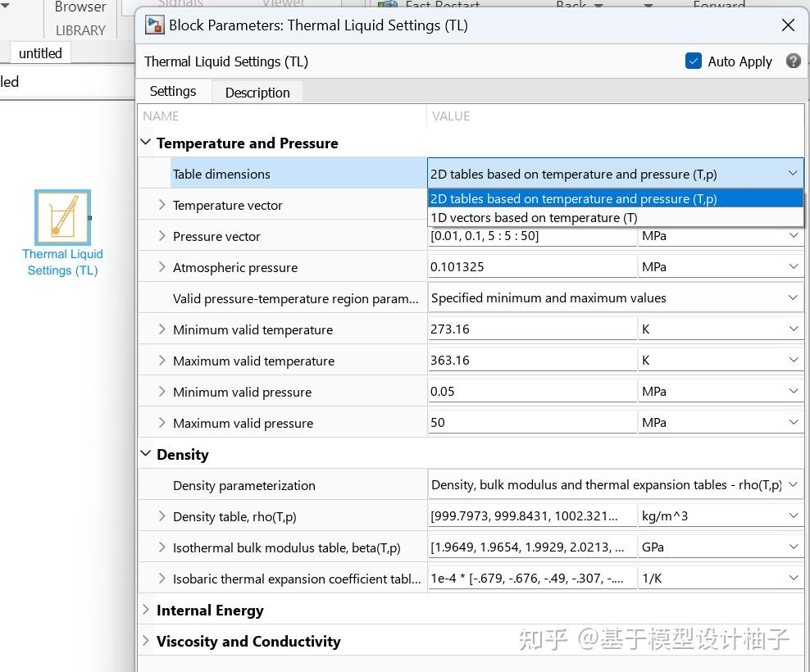Expand the Pressure vector row

coord(162,236)
